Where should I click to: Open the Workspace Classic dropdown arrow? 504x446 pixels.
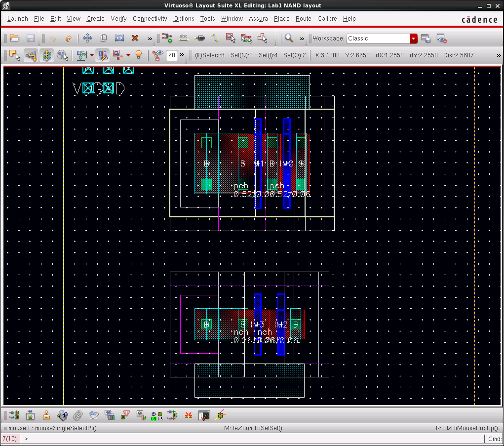[x=414, y=38]
